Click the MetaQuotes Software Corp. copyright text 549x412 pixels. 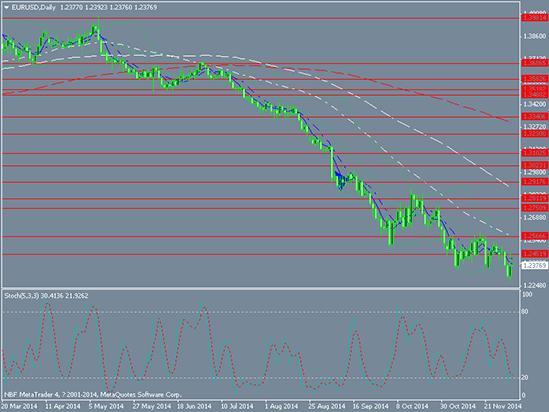point(141,395)
